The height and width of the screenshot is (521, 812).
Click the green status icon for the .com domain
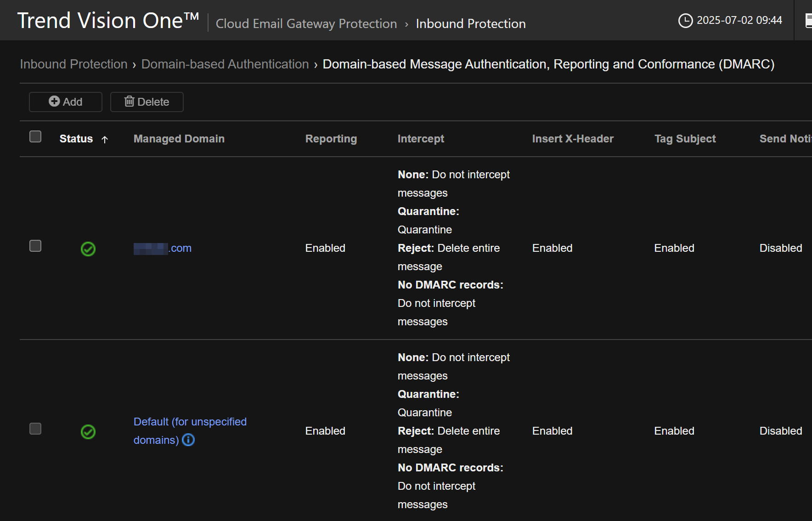coord(88,249)
